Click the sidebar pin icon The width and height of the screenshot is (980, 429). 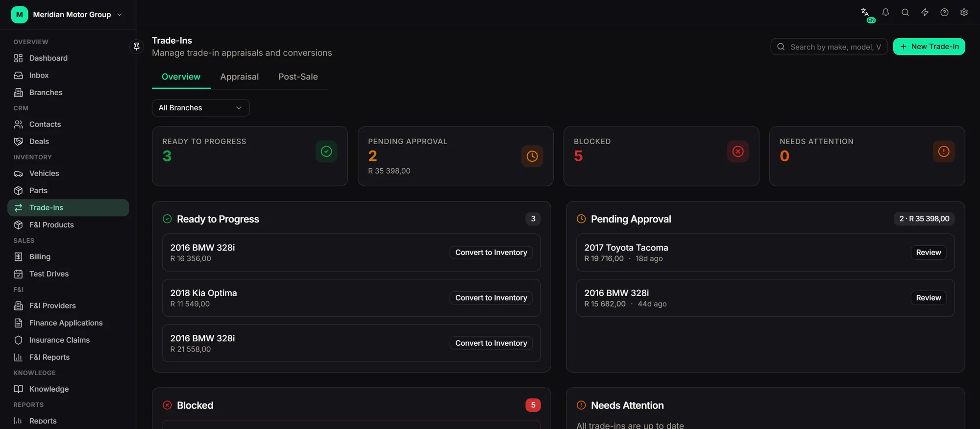coord(136,46)
